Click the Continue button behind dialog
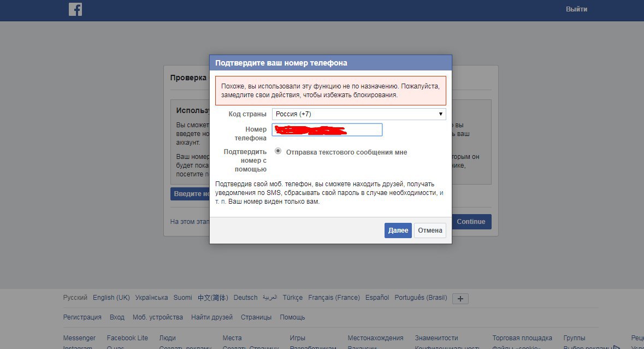This screenshot has height=349, width=644. point(471,222)
